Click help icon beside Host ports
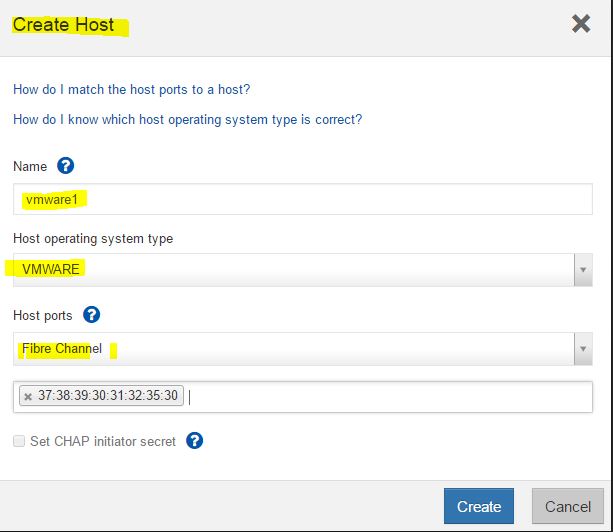The width and height of the screenshot is (613, 532). [91, 315]
